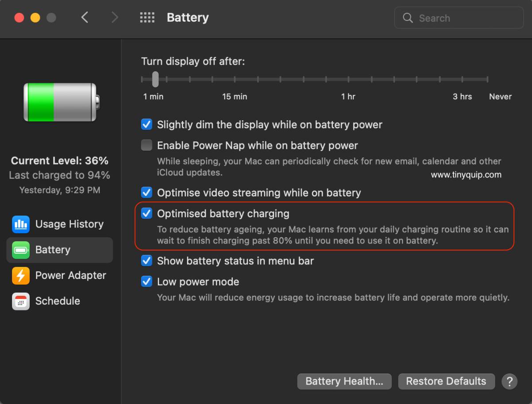Click the magnifying glass search icon

coord(407,18)
